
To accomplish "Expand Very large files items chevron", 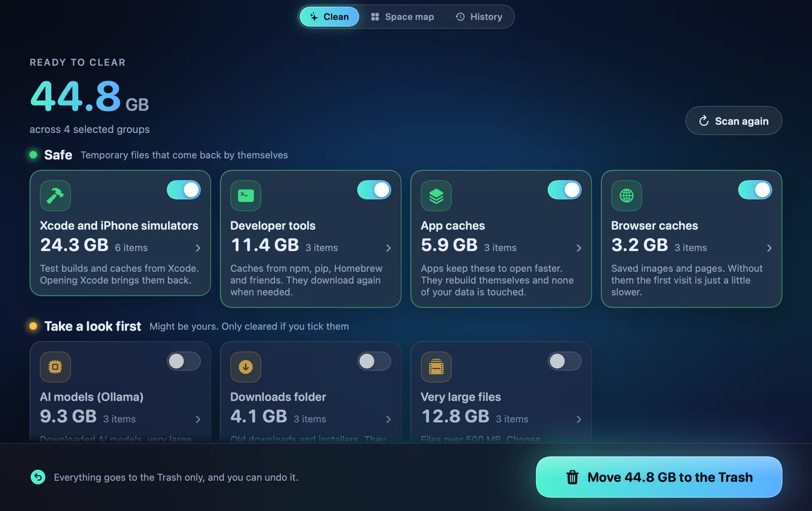I will (579, 419).
